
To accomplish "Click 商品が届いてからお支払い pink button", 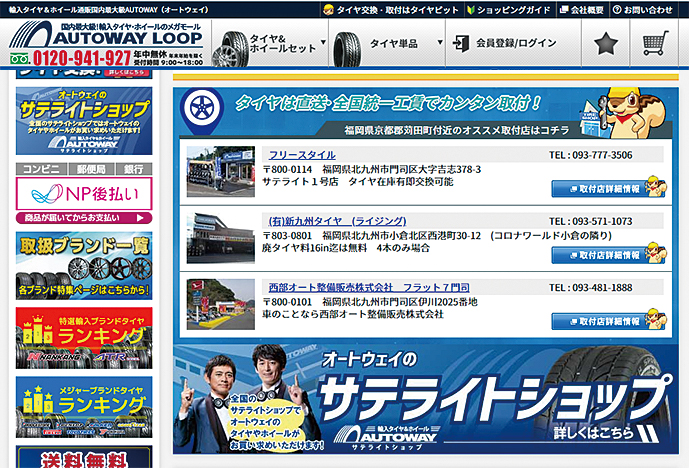I will coord(84,218).
